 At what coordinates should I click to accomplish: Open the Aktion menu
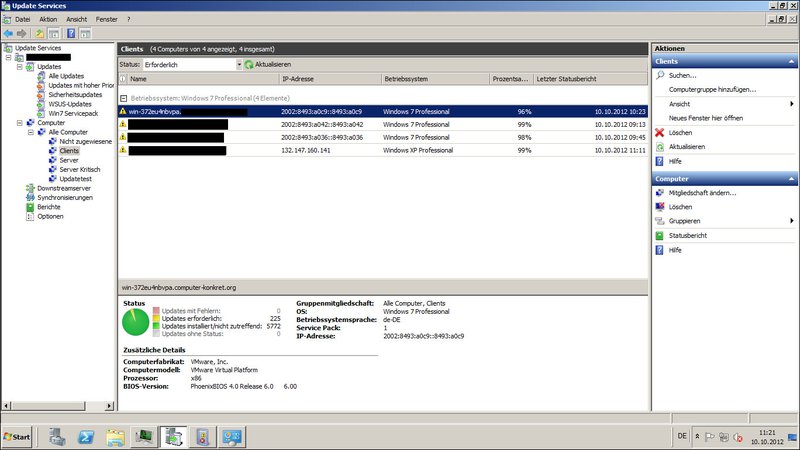point(48,19)
